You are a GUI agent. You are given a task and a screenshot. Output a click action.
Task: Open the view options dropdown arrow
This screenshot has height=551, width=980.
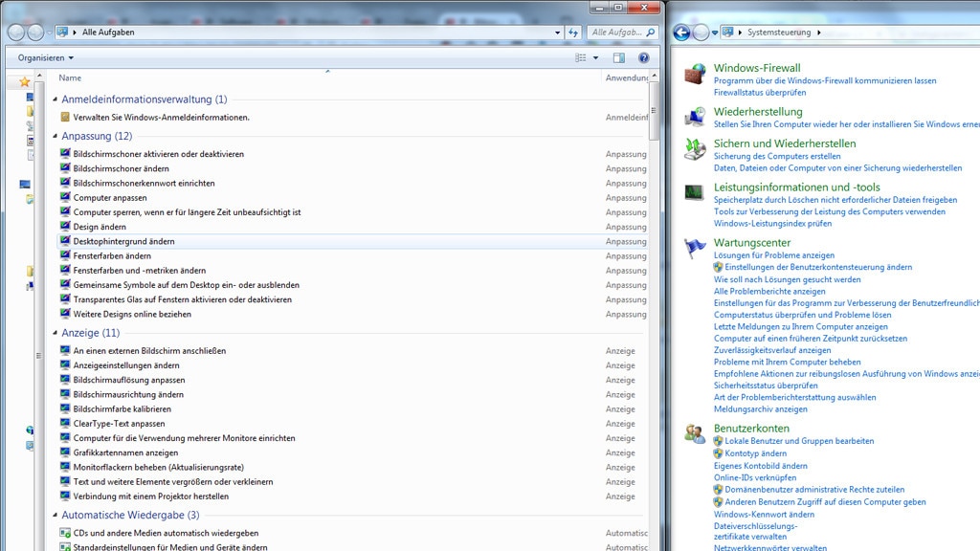click(x=595, y=58)
